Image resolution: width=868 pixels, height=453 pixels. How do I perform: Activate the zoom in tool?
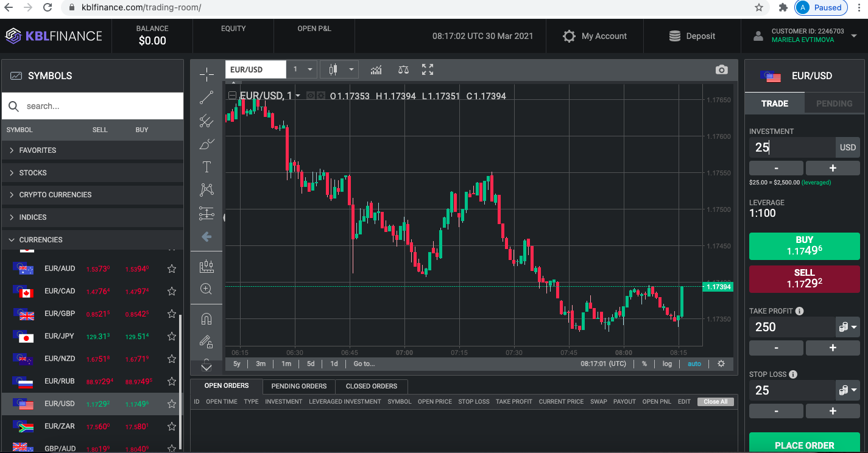tap(206, 289)
